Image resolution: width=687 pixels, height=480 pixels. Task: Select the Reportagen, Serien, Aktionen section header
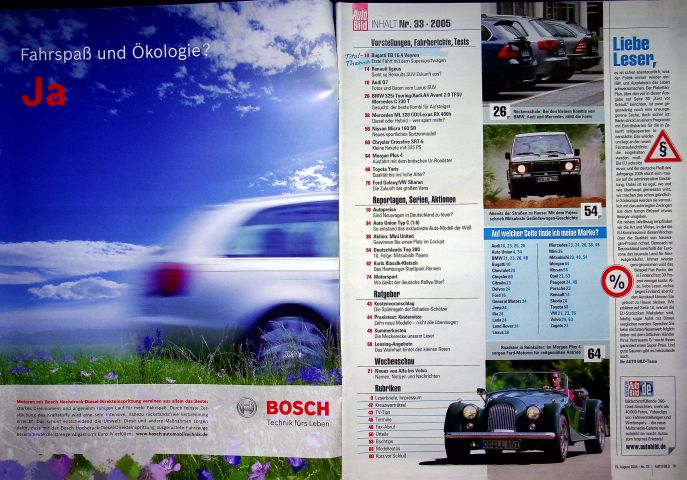(x=410, y=199)
